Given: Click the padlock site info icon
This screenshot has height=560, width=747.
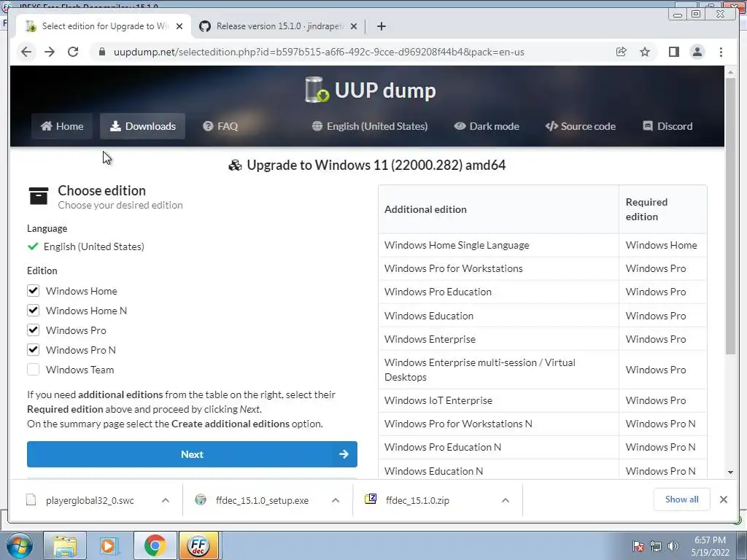Looking at the screenshot, I should pyautogui.click(x=101, y=52).
